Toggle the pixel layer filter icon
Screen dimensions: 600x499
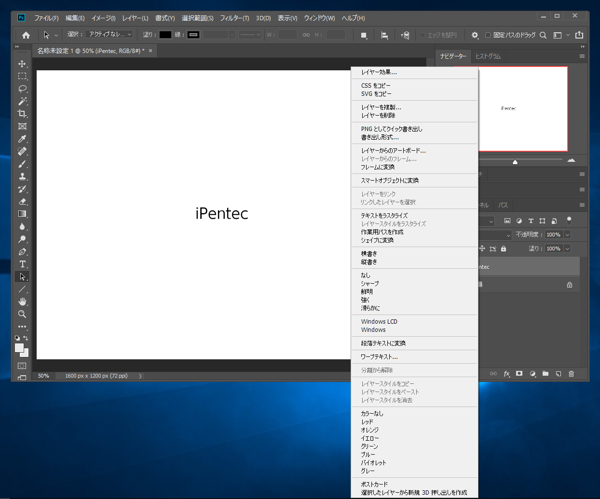coord(507,221)
